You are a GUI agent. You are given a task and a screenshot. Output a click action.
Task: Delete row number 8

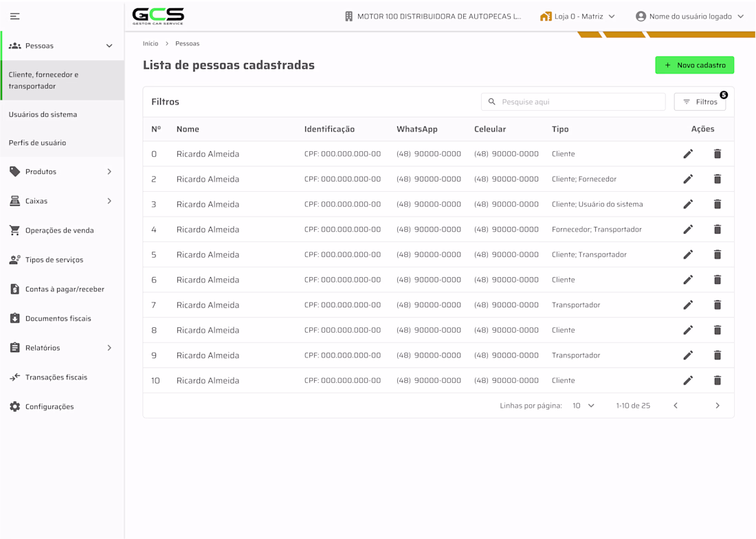[718, 330]
